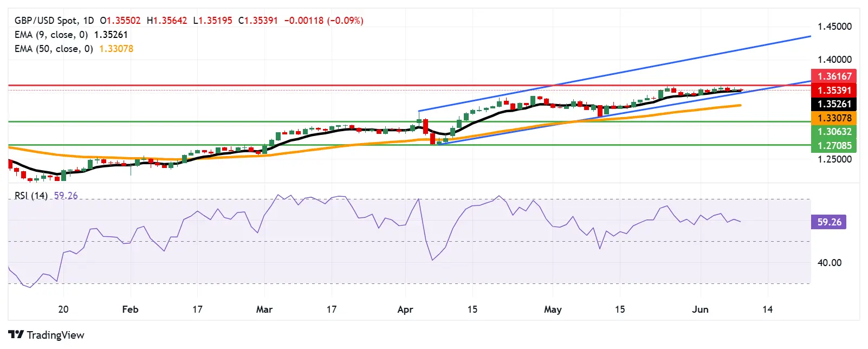Click the red 1.35391 current price tag

834,91
